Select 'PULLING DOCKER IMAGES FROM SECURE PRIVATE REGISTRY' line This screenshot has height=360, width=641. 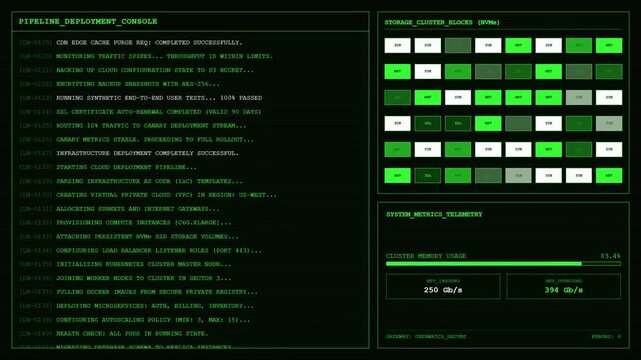[x=138, y=292]
